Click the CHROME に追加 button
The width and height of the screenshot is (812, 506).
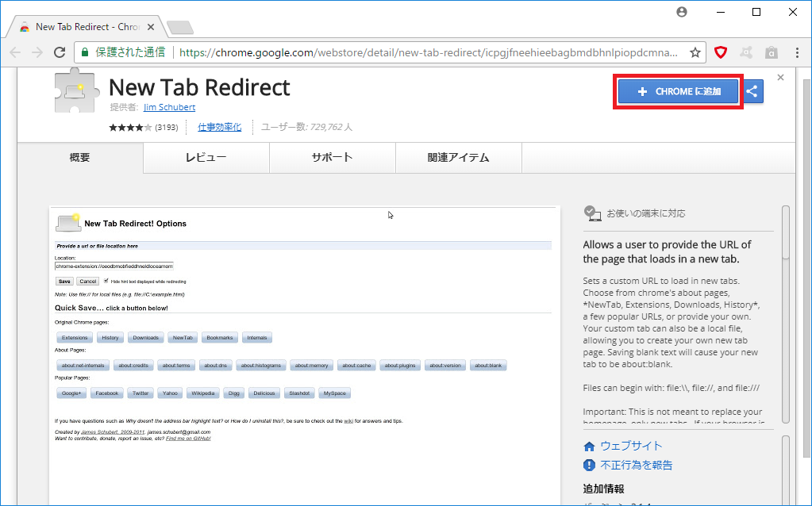point(678,91)
